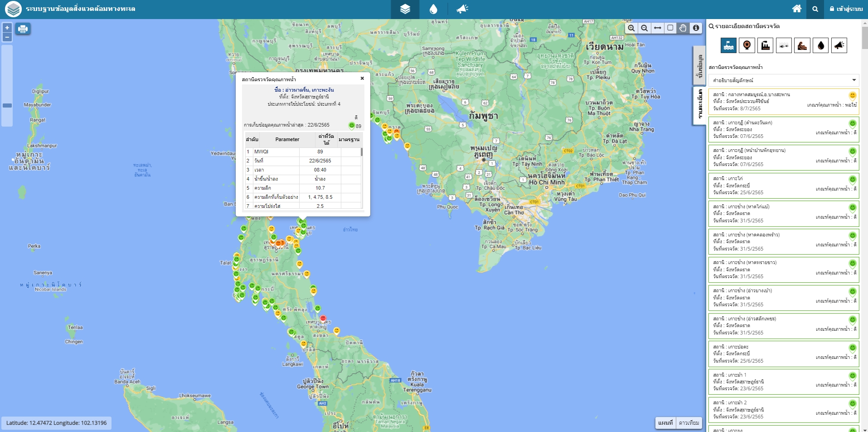Image resolution: width=868 pixels, height=432 pixels.
Task: Switch to the ชั้นข้อมูล vertical tab
Action: pyautogui.click(x=700, y=66)
